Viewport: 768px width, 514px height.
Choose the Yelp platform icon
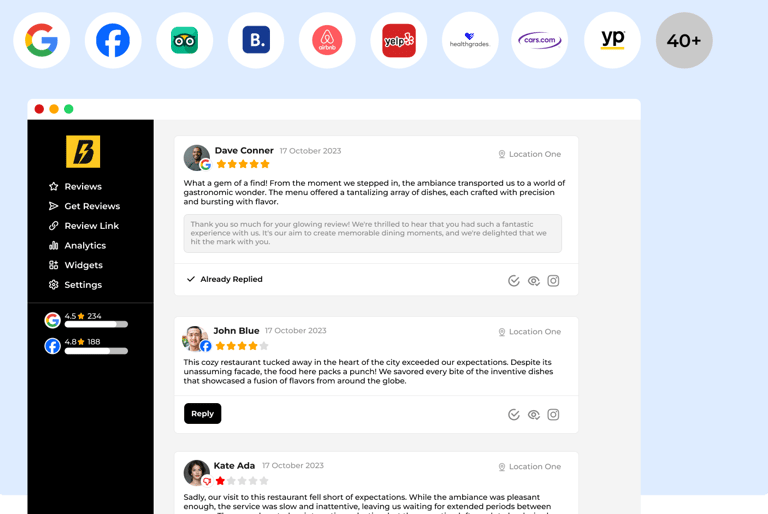pos(399,40)
